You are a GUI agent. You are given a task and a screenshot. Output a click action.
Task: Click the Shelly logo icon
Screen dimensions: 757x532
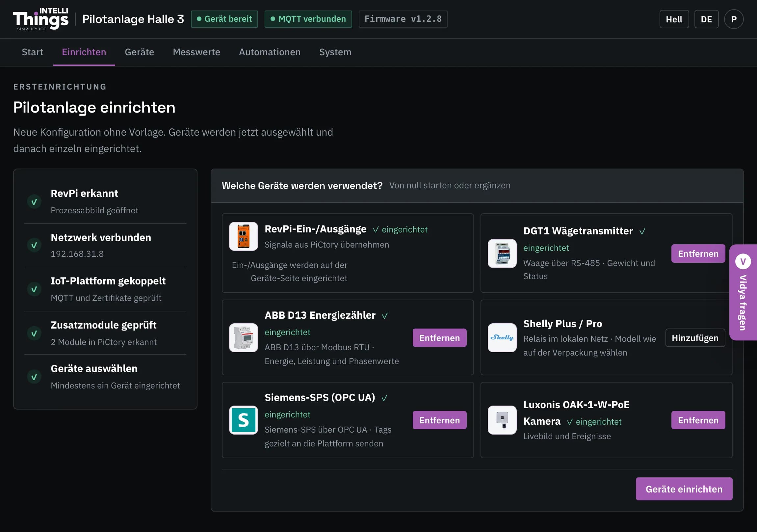502,338
